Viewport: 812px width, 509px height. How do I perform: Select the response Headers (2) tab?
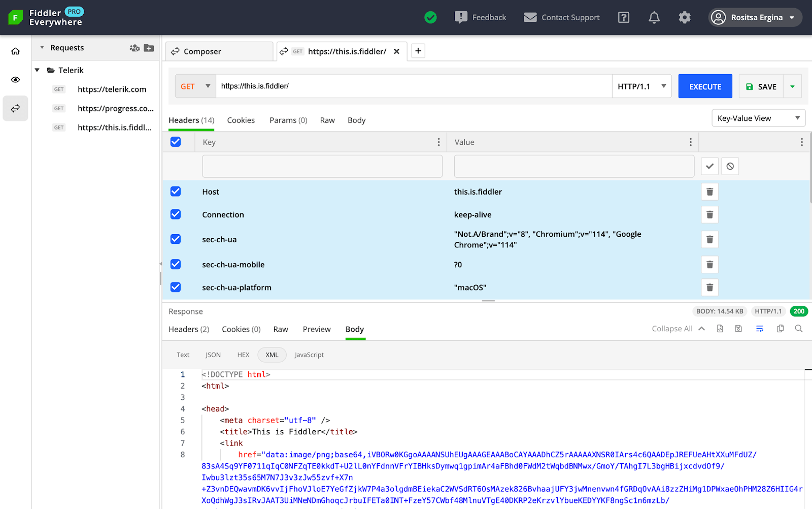pos(189,329)
